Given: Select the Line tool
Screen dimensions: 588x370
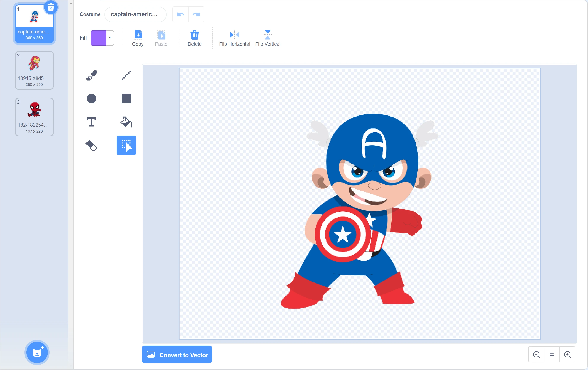Looking at the screenshot, I should [x=126, y=75].
